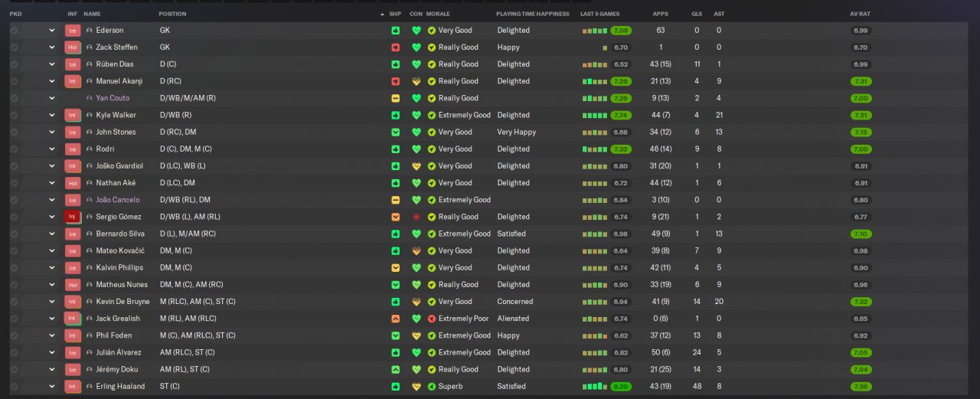Image resolution: width=980 pixels, height=399 pixels.
Task: Click Yan Couto's yellow sharpness icon
Action: (x=395, y=98)
